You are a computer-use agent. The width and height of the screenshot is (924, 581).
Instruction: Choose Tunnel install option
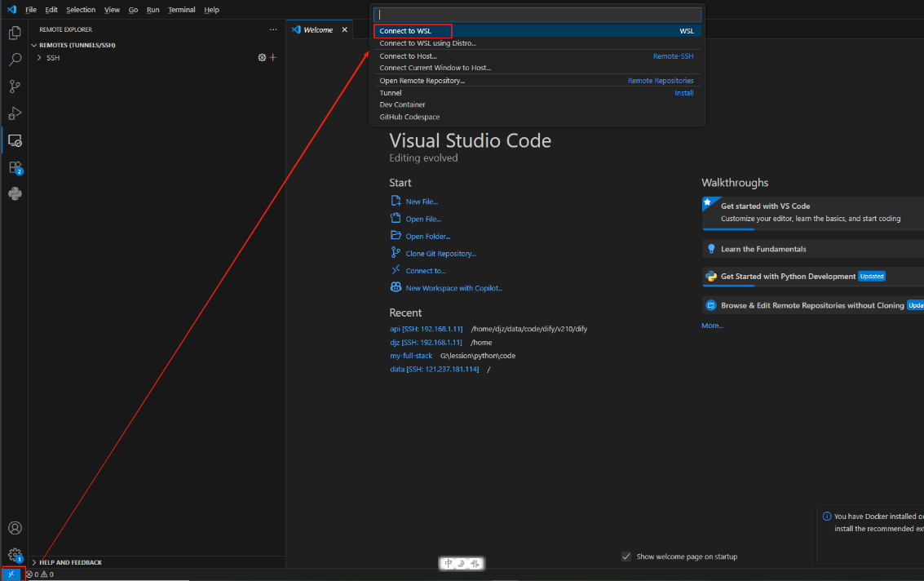pyautogui.click(x=537, y=92)
